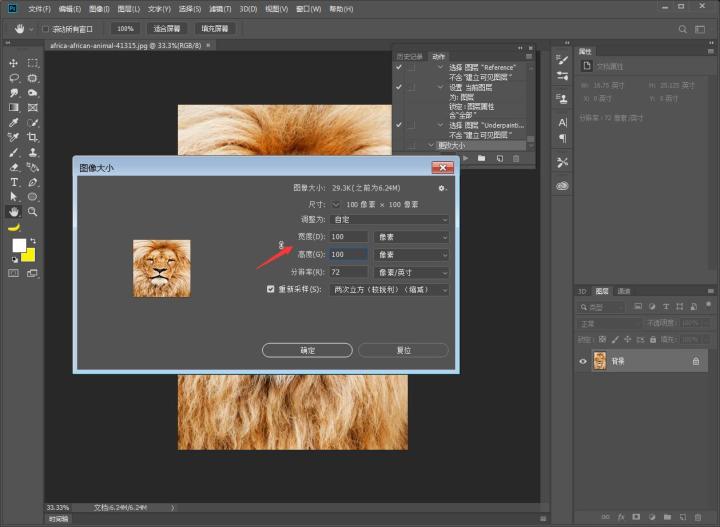Click the 复位 reset button
This screenshot has height=527, width=720.
coord(404,350)
